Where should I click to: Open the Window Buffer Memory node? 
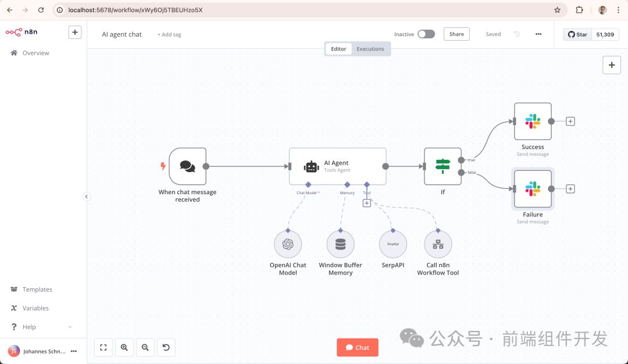(340, 244)
